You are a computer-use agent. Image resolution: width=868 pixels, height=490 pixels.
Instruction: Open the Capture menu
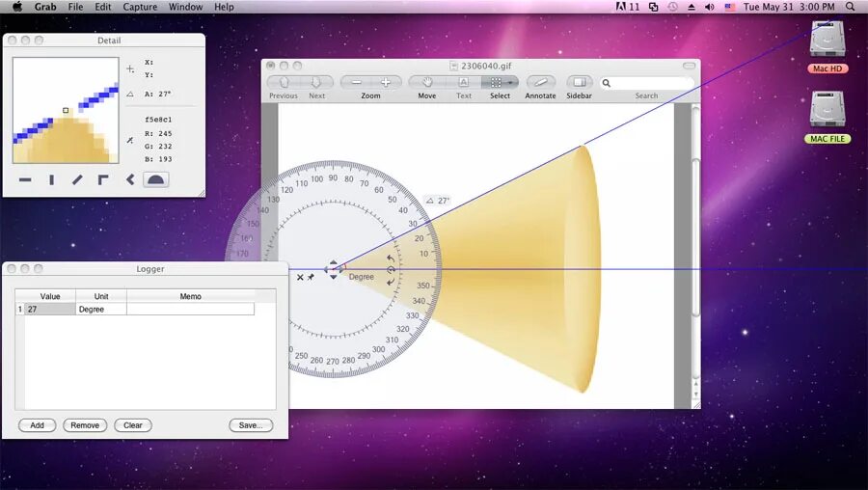pyautogui.click(x=140, y=7)
